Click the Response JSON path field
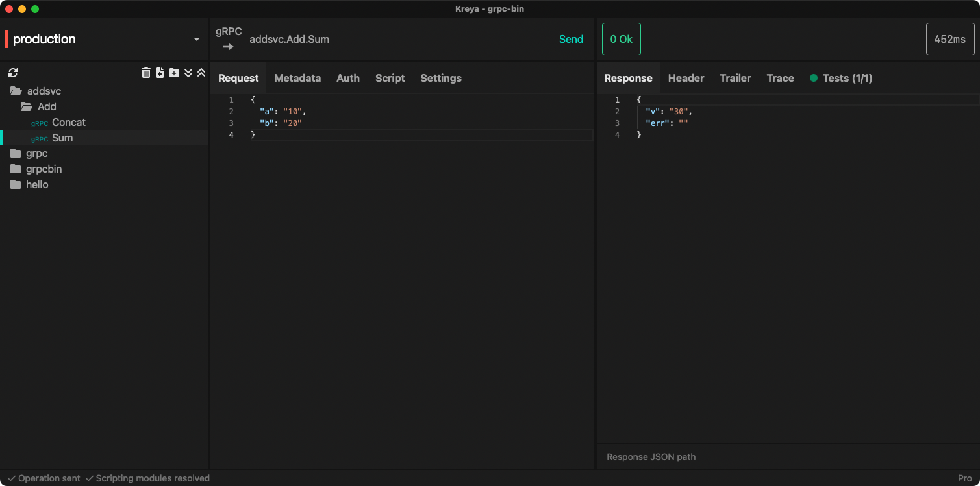 788,457
